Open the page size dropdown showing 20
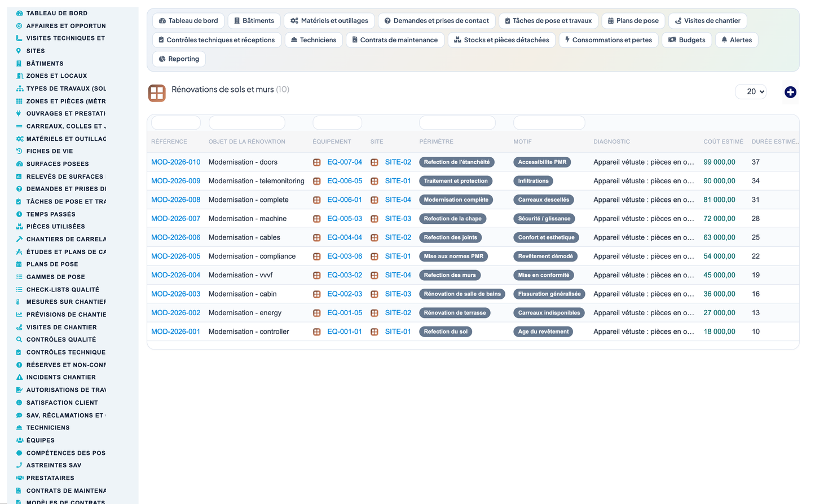815x504 pixels. click(751, 91)
